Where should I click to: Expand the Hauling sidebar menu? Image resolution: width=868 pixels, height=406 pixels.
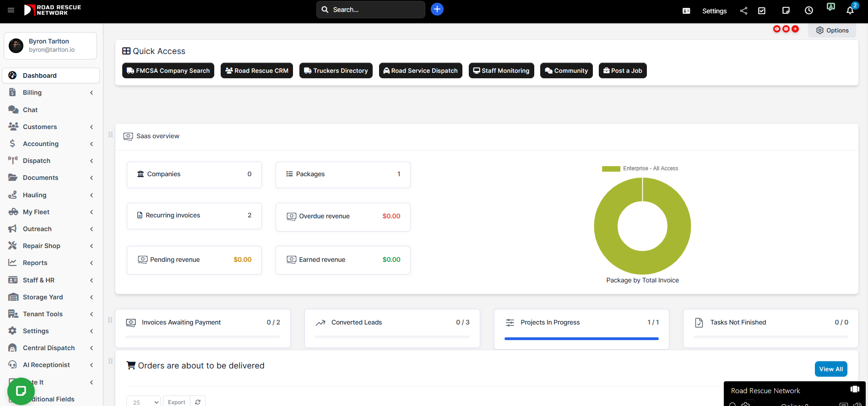[x=51, y=195]
